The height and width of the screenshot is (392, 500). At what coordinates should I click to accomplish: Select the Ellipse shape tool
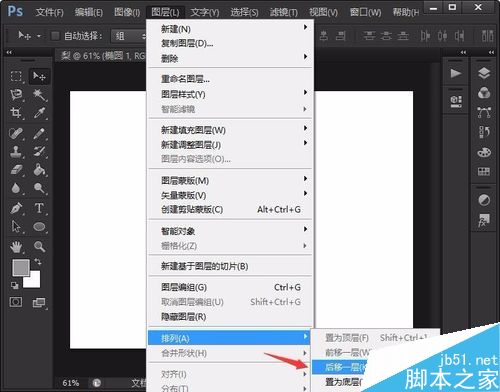(39, 227)
